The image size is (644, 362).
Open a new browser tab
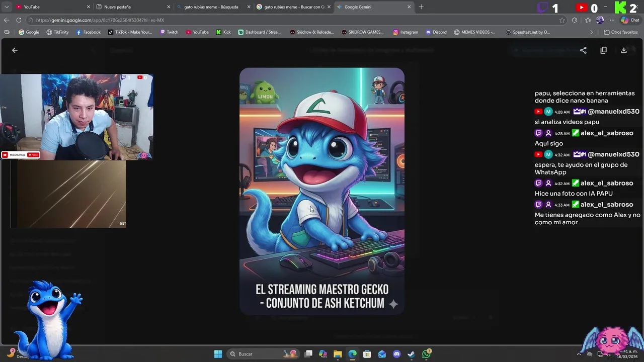coord(421,7)
